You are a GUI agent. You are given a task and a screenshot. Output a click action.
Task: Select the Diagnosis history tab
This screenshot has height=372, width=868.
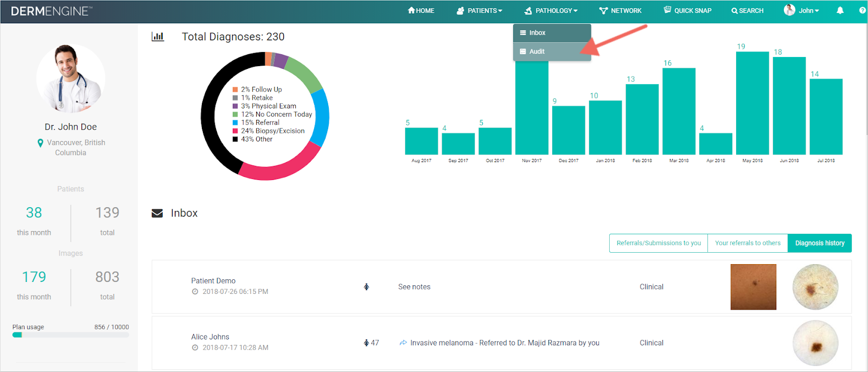[820, 243]
